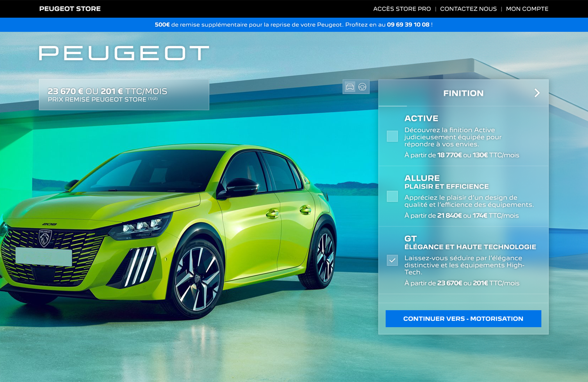The height and width of the screenshot is (382, 588).
Task: Open Accès Store Pro menu item
Action: click(402, 9)
